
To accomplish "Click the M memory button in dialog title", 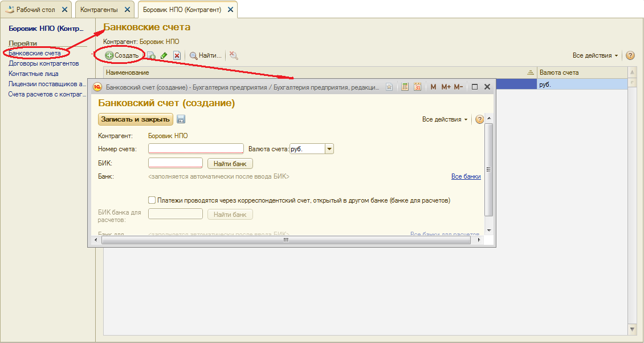I will pos(433,87).
